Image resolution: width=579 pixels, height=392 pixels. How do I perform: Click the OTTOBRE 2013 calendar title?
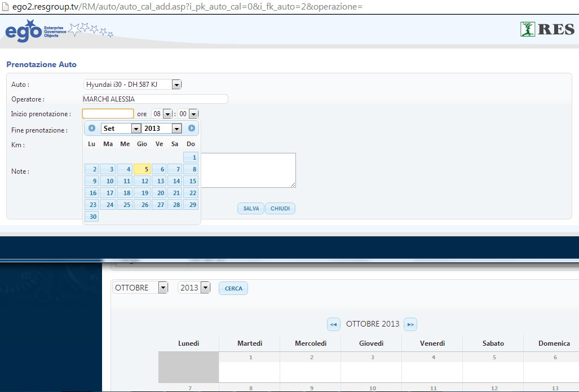[x=373, y=324]
